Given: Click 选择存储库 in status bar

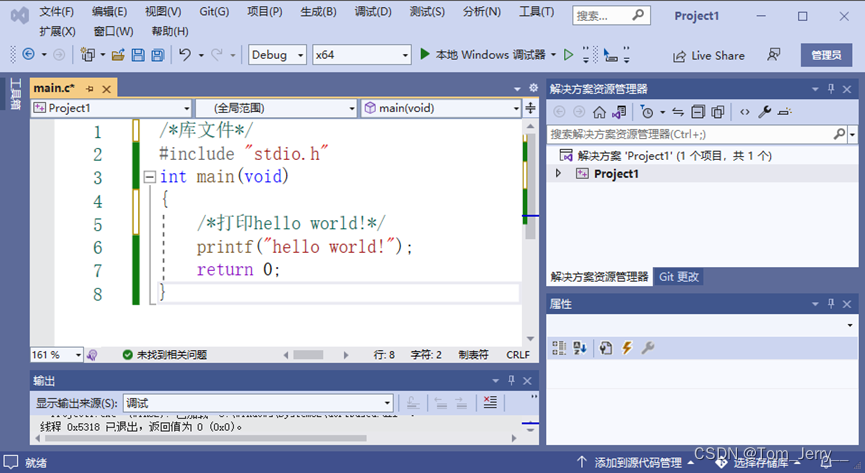Looking at the screenshot, I should pos(760,463).
